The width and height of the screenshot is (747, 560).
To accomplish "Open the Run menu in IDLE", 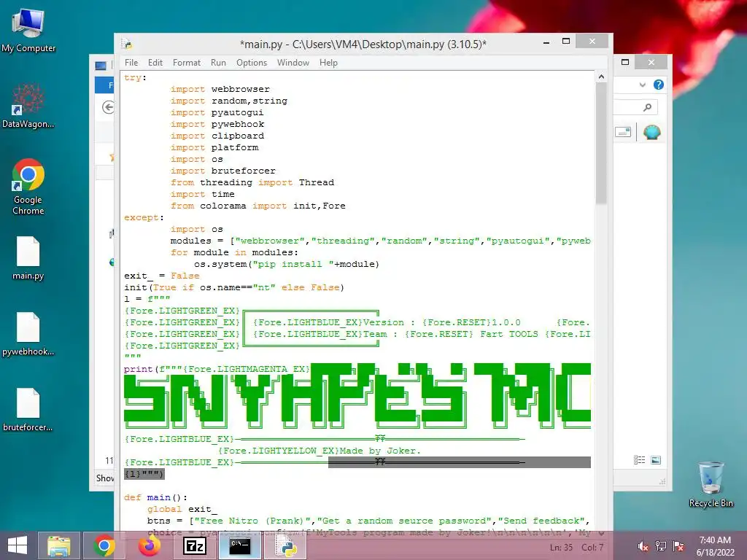I will 218,63.
